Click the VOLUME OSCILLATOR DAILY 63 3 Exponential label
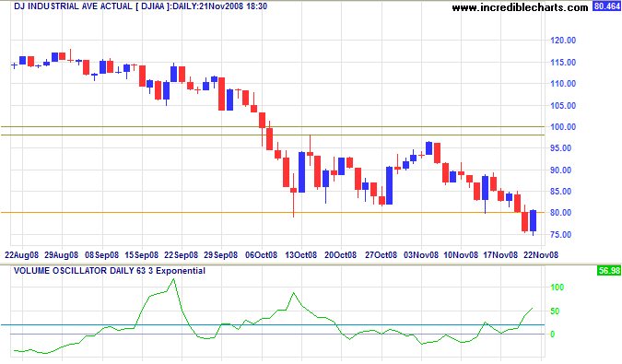The height and width of the screenshot is (364, 622). click(110, 271)
